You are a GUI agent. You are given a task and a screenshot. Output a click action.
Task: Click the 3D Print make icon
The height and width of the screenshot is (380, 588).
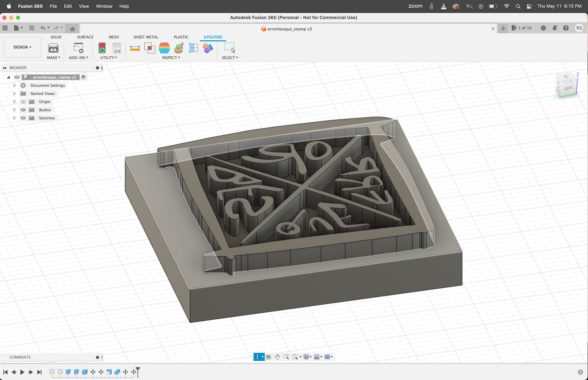tap(53, 48)
